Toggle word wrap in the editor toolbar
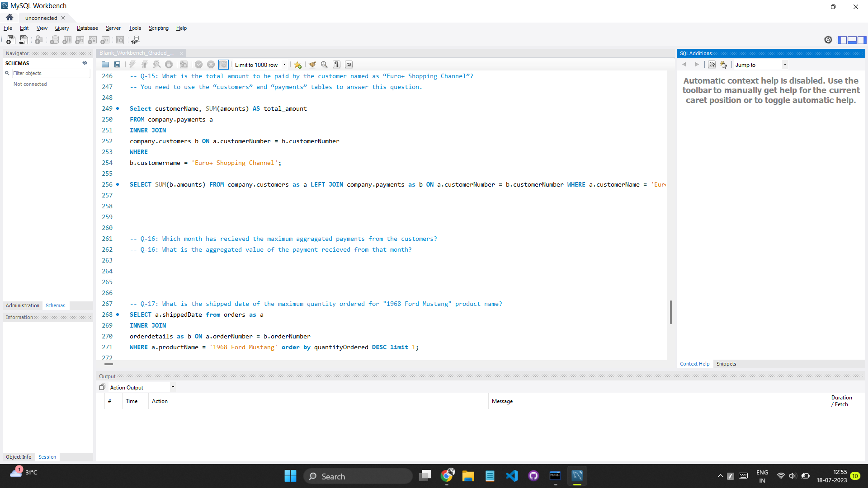Screen dimensions: 868x488 coord(349,65)
